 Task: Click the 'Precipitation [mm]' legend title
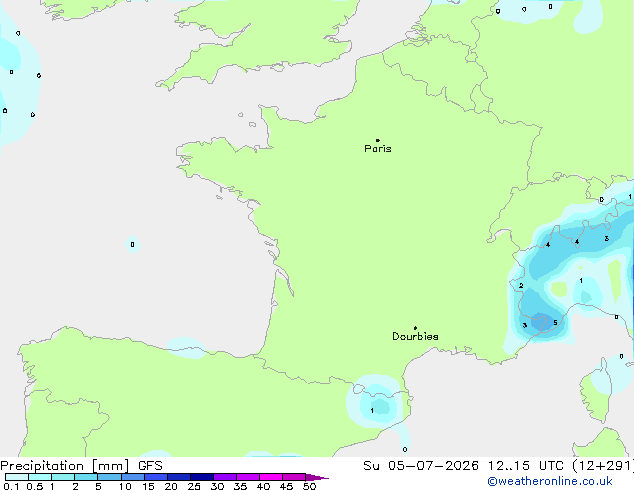coord(65,466)
